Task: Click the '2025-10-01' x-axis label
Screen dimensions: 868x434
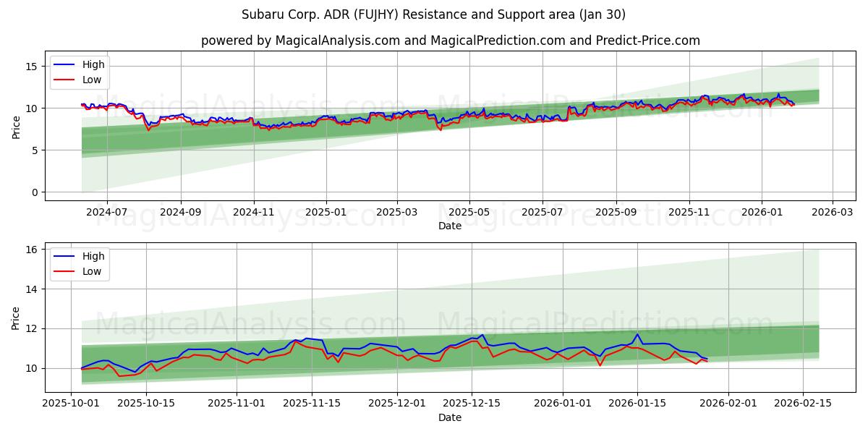Action: pyautogui.click(x=71, y=404)
